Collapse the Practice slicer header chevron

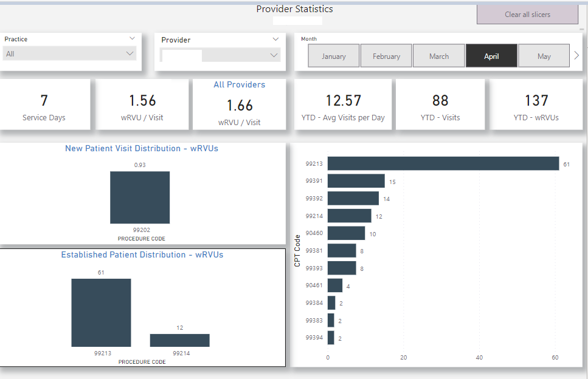(132, 39)
